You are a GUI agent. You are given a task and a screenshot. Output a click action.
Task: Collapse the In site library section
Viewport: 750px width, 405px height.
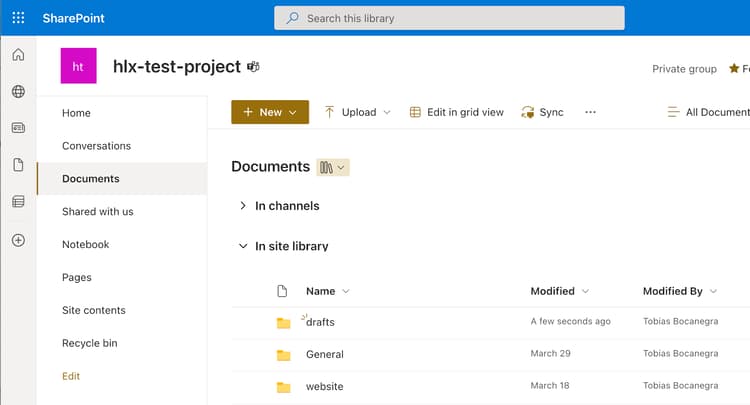click(x=243, y=246)
